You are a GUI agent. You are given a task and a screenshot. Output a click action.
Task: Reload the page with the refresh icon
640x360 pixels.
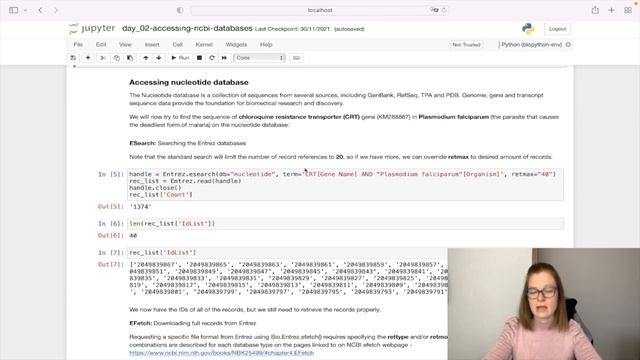(x=444, y=10)
